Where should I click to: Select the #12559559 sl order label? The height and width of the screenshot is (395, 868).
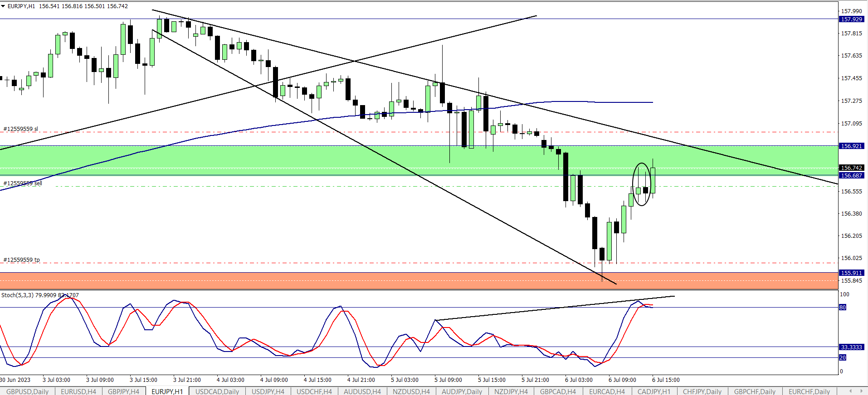21,129
